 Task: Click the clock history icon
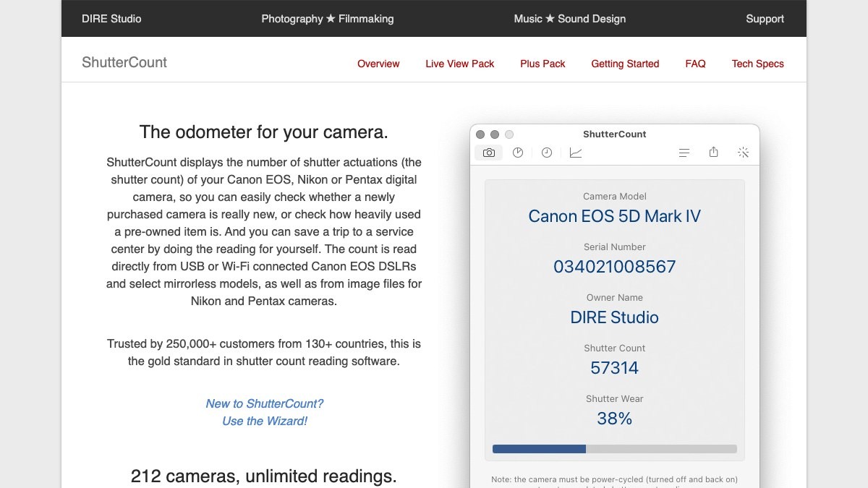click(x=547, y=153)
